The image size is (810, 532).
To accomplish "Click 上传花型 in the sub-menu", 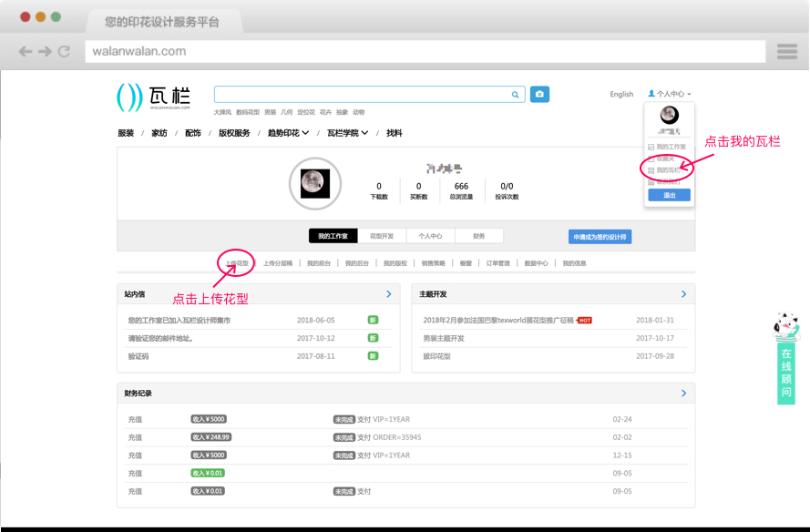I will pyautogui.click(x=237, y=263).
